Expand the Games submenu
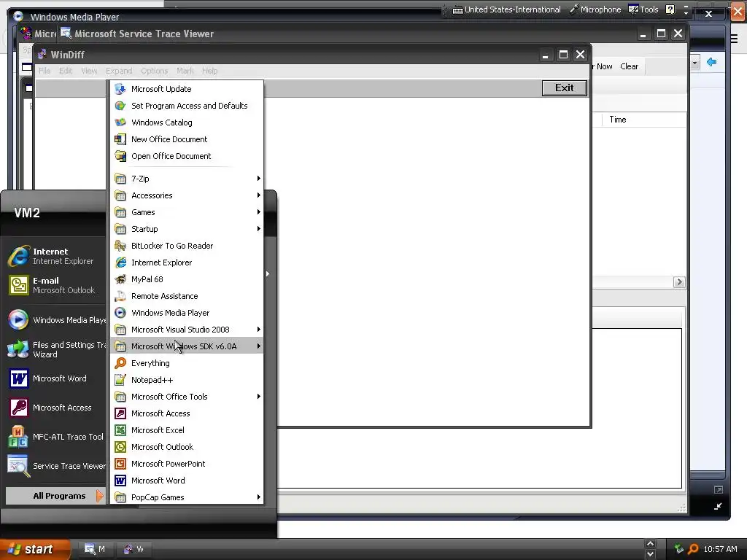This screenshot has height=560, width=747. 187,212
